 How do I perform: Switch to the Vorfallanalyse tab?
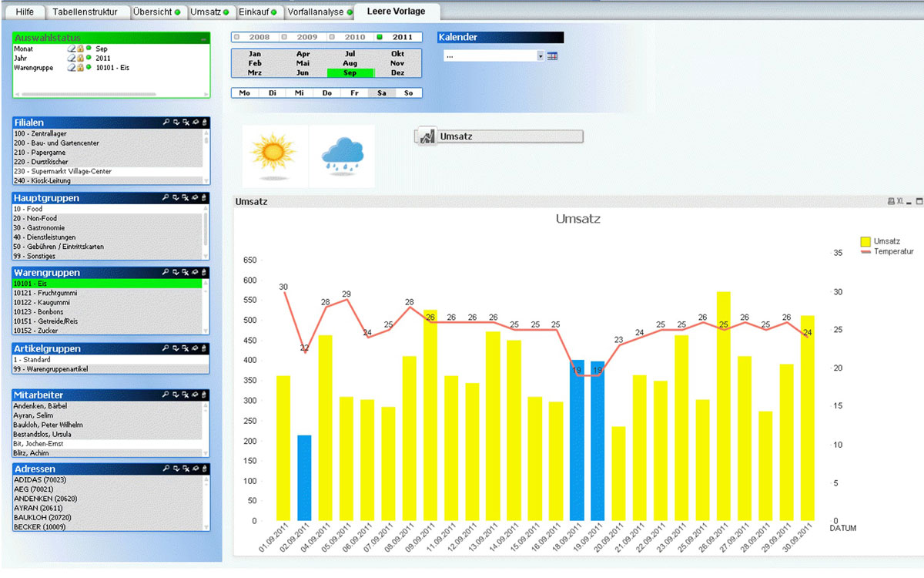tap(318, 12)
